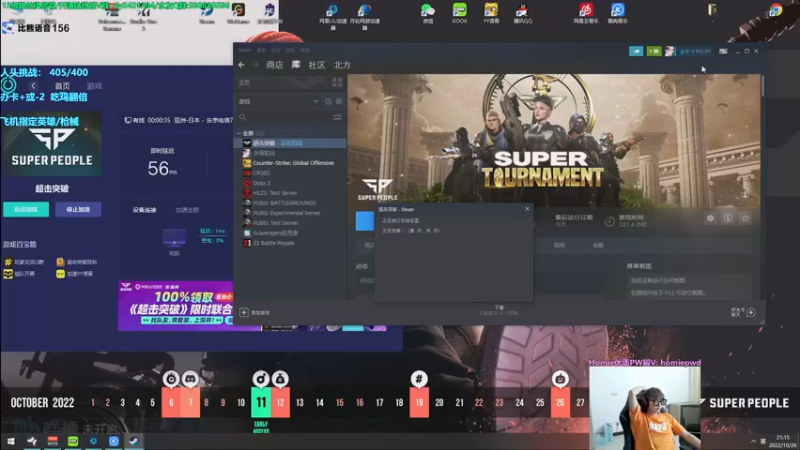Open the game info icon beside the gear
800x450 pixels.
[x=728, y=218]
